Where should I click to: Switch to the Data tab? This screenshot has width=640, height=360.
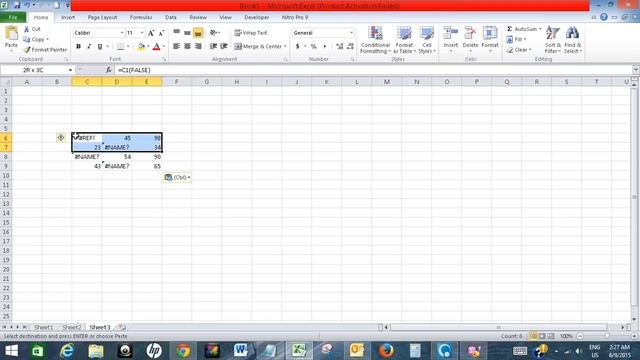click(171, 18)
